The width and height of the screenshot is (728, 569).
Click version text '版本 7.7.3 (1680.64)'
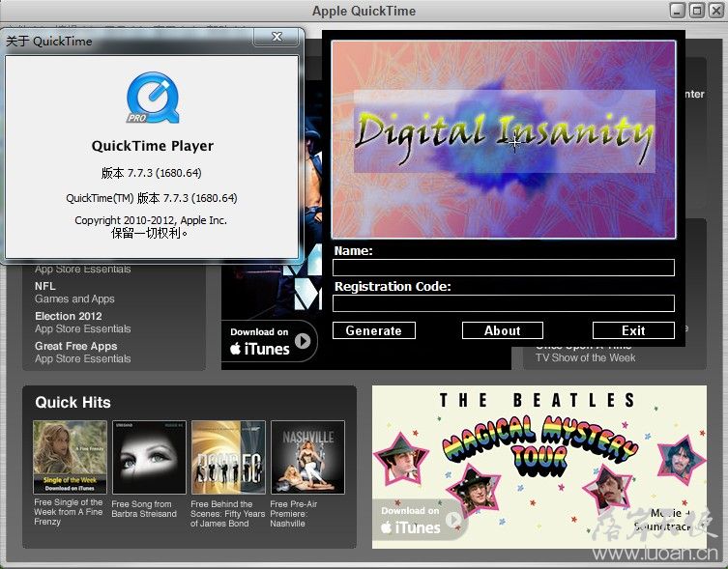click(x=152, y=173)
